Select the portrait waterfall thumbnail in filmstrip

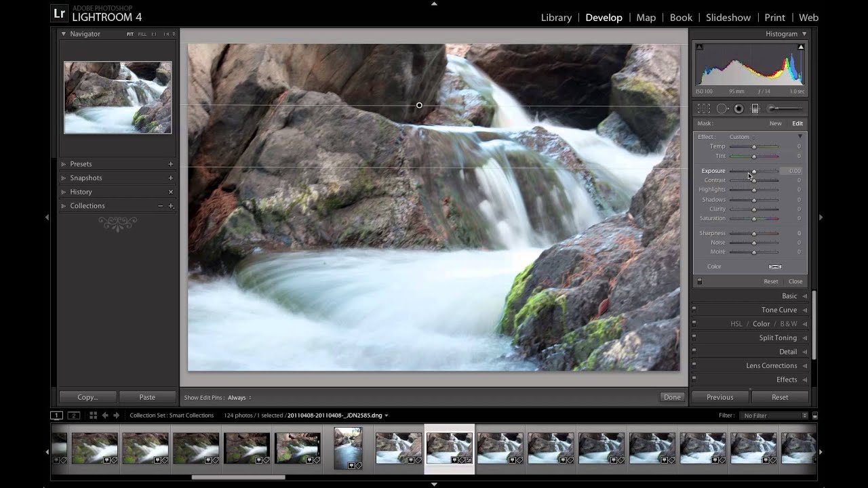point(349,448)
